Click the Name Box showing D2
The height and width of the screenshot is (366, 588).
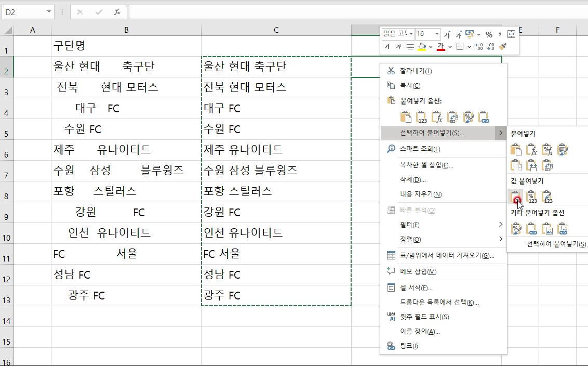click(24, 12)
